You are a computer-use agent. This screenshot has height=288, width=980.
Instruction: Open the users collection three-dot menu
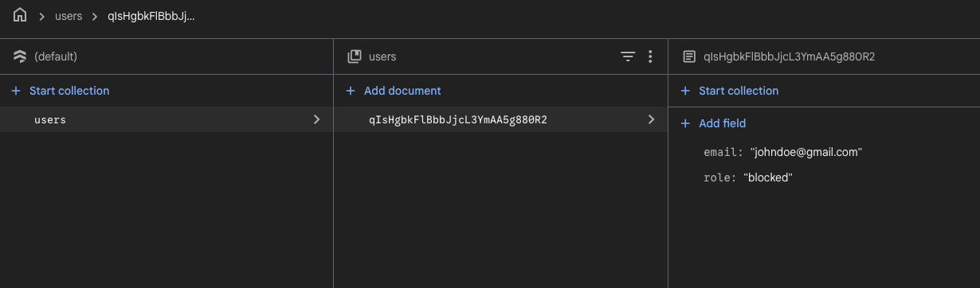650,56
